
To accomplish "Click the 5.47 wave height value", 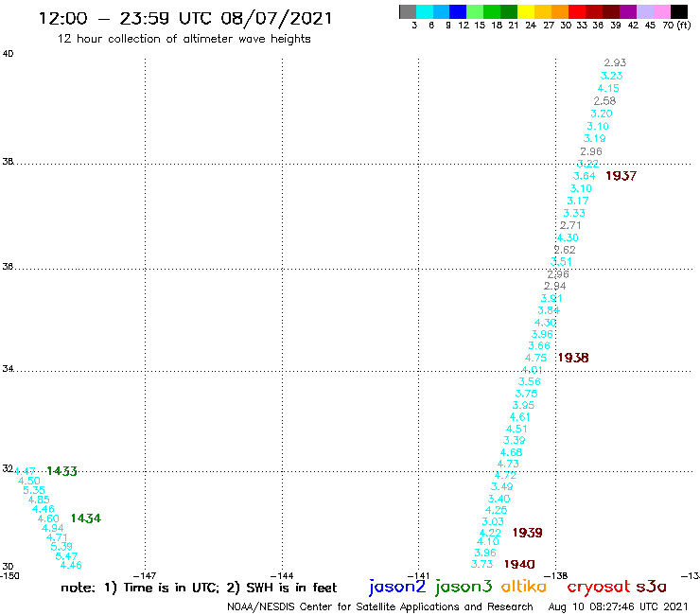I will pyautogui.click(x=66, y=557).
